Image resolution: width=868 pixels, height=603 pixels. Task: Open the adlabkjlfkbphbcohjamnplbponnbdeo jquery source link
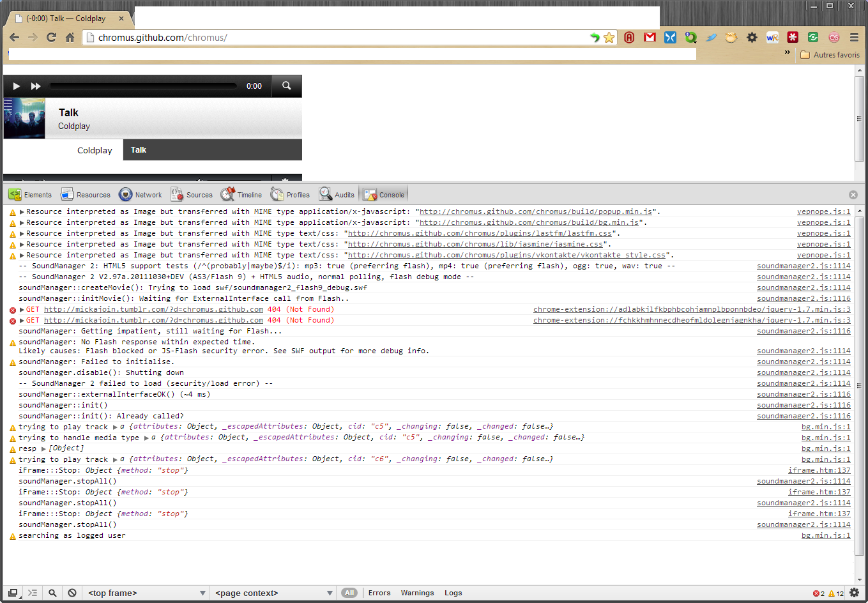tap(692, 309)
